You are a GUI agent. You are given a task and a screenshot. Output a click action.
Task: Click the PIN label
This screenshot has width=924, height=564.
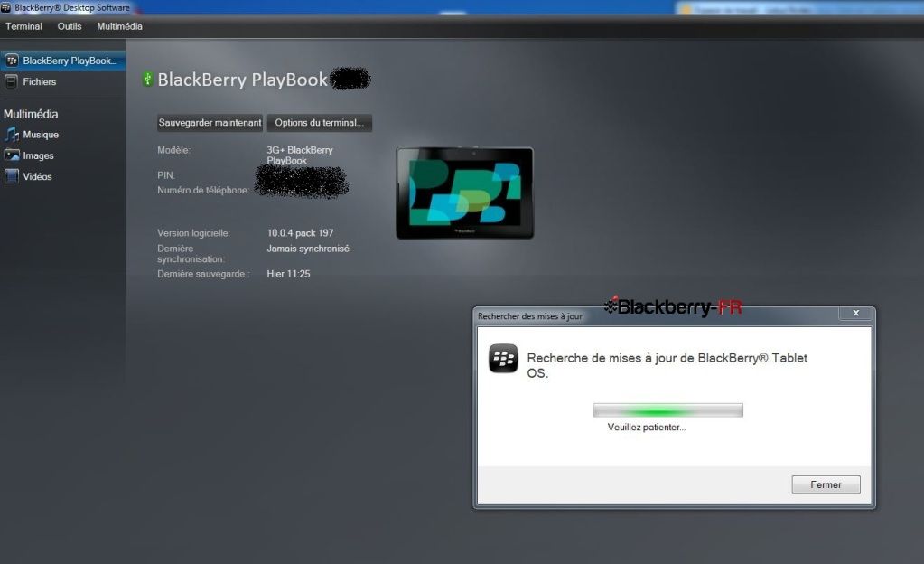coord(166,175)
